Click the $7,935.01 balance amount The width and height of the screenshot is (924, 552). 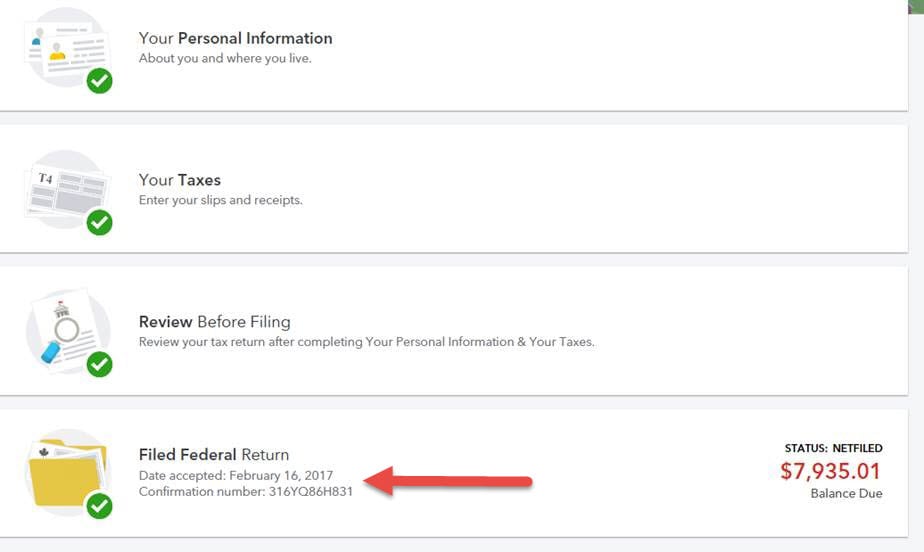pos(830,471)
